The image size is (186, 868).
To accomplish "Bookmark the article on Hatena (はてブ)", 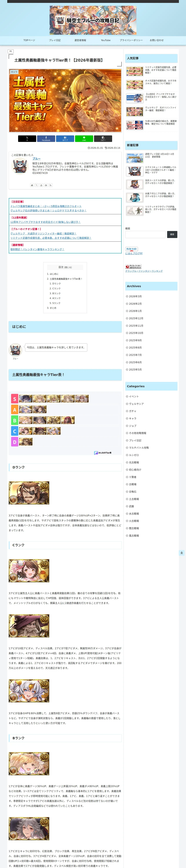I will click(x=65, y=138).
